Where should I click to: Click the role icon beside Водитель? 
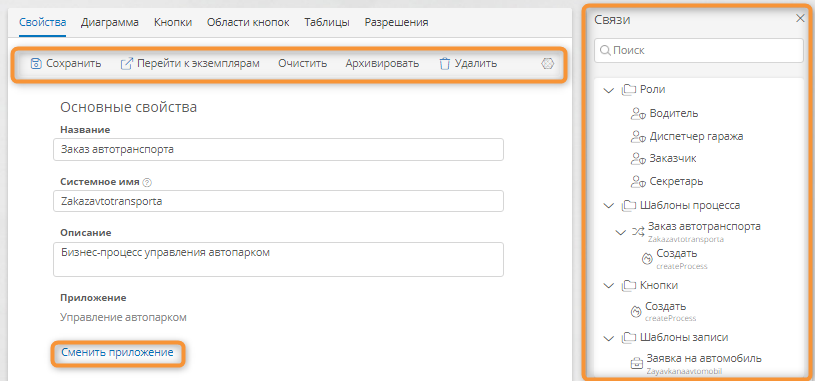pos(638,113)
